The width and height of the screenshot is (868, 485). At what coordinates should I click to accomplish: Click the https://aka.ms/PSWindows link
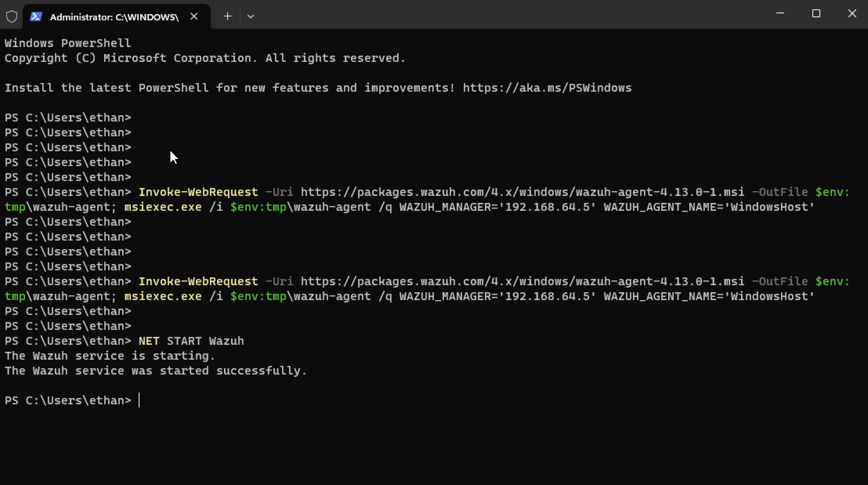[547, 88]
